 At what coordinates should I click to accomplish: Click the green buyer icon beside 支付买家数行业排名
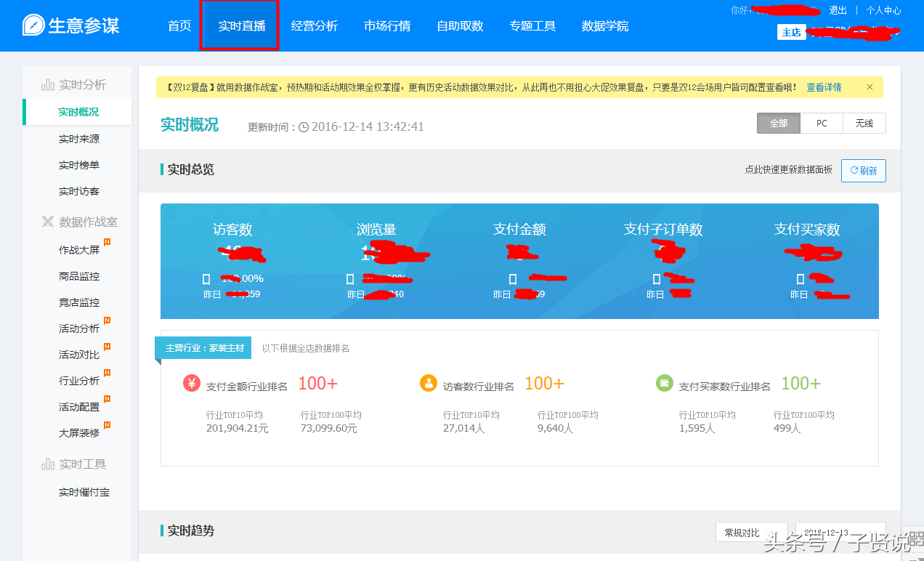[x=665, y=382]
